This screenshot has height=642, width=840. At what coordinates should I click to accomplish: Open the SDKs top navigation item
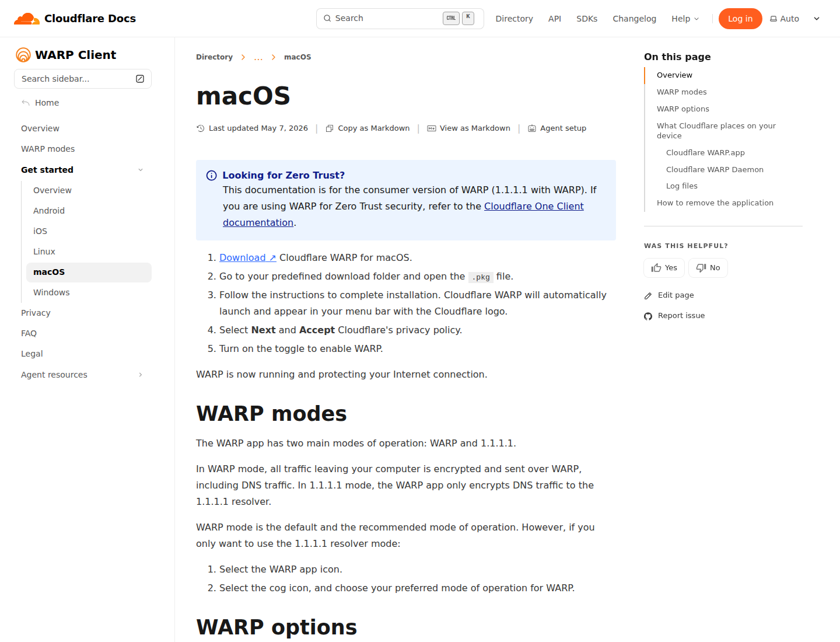587,19
